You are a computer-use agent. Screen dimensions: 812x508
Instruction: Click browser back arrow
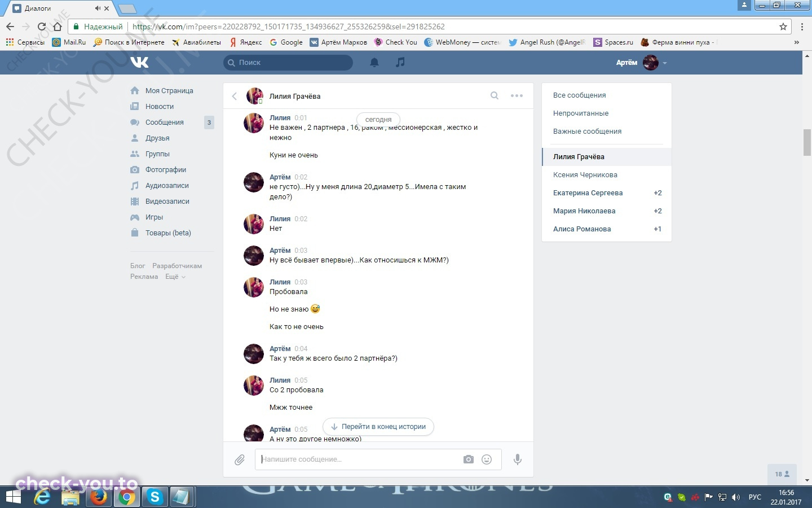click(10, 27)
